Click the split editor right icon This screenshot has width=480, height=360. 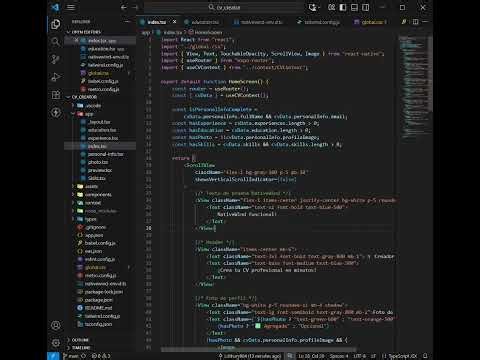tap(415, 22)
